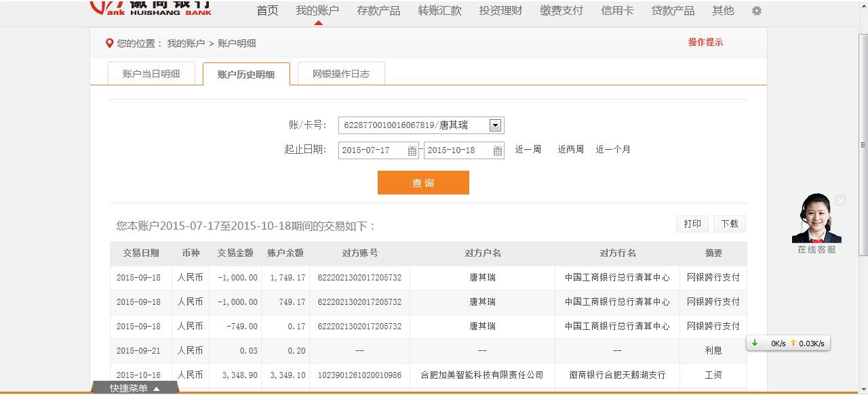The height and width of the screenshot is (395, 868).
Task: Switch to 网银操作日志 tab
Action: 340,74
